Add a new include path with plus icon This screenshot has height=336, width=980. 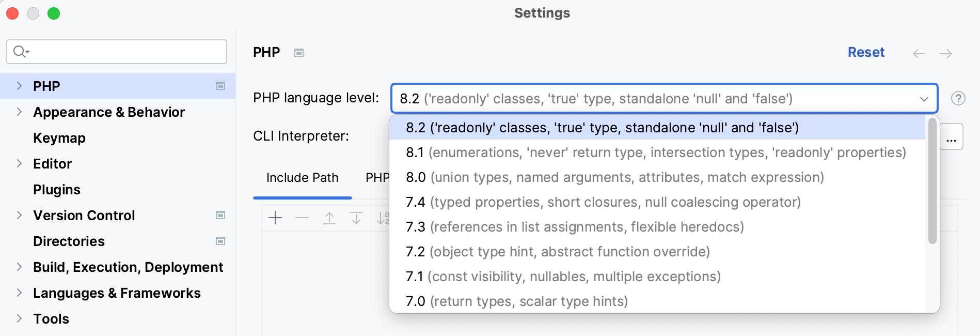[x=275, y=218]
